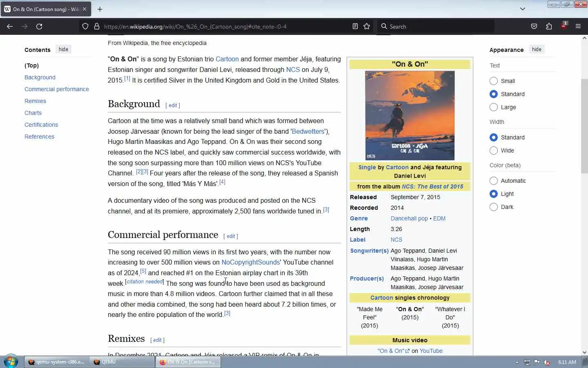This screenshot has height=368, width=588.
Task: Select Large text size
Action: pyautogui.click(x=494, y=107)
